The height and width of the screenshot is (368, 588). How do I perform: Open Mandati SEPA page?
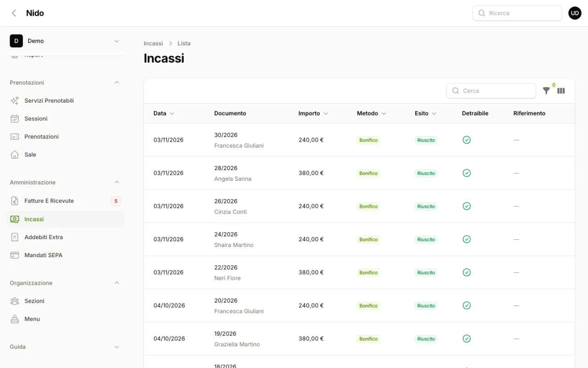click(x=65, y=255)
